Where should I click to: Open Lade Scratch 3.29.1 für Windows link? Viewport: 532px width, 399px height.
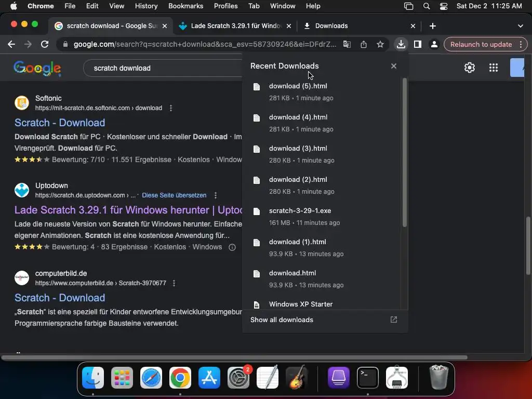click(128, 210)
